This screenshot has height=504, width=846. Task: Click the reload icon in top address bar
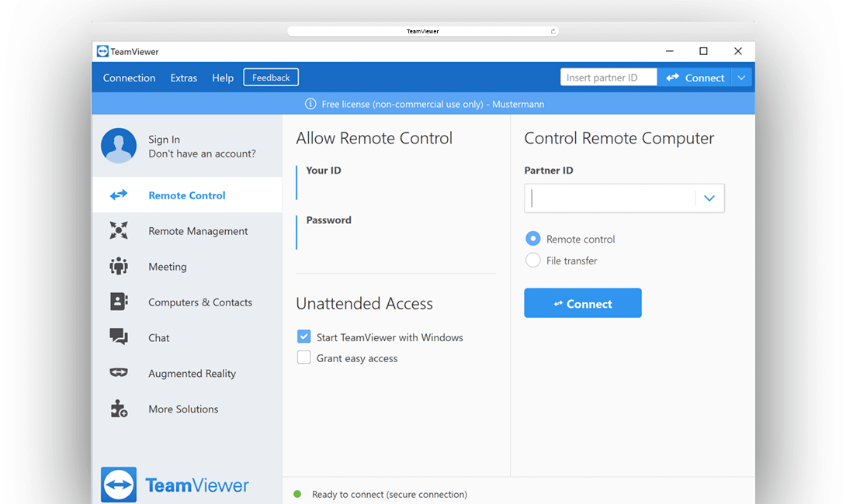tap(553, 32)
